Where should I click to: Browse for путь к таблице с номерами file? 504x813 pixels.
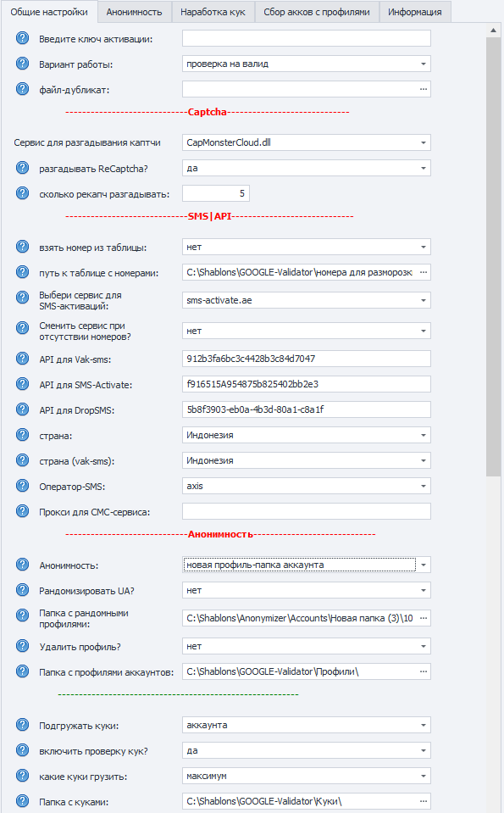click(x=424, y=272)
